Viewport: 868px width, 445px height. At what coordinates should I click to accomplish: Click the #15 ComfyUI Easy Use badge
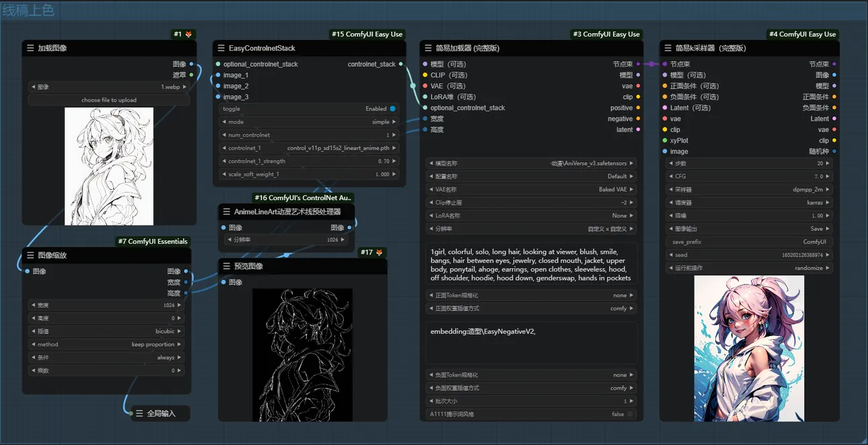tap(367, 34)
